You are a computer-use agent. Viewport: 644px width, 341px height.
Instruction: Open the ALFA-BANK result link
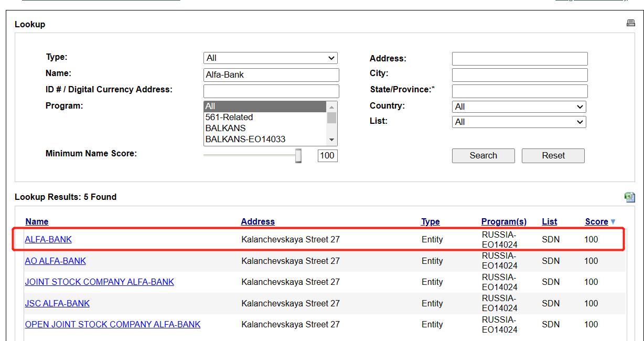pyautogui.click(x=48, y=239)
